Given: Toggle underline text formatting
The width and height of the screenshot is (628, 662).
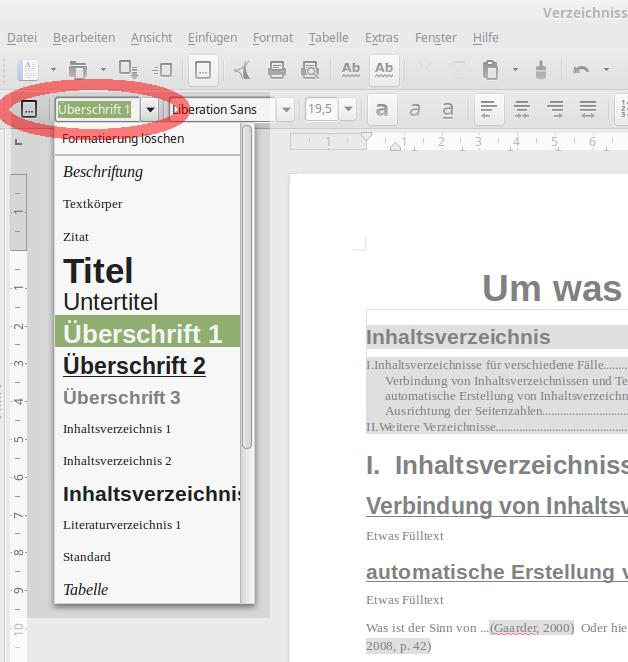Looking at the screenshot, I should (448, 109).
